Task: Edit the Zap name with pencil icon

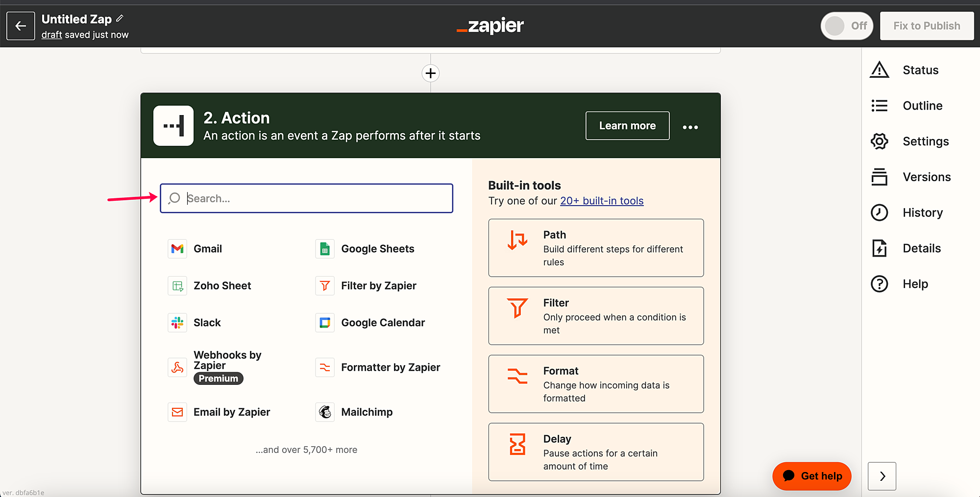Action: [x=120, y=19]
